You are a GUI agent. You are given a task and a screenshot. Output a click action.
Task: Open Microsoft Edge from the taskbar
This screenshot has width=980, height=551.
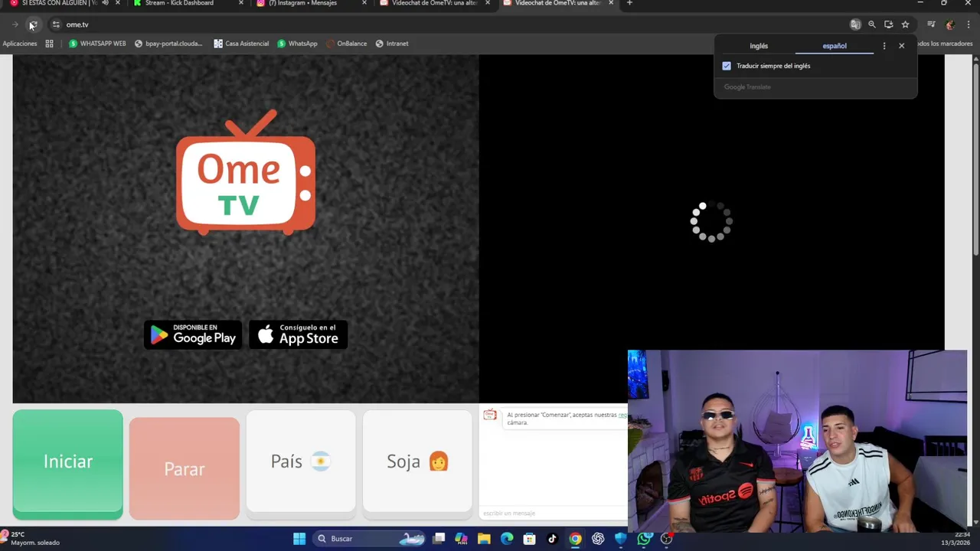coord(507,539)
